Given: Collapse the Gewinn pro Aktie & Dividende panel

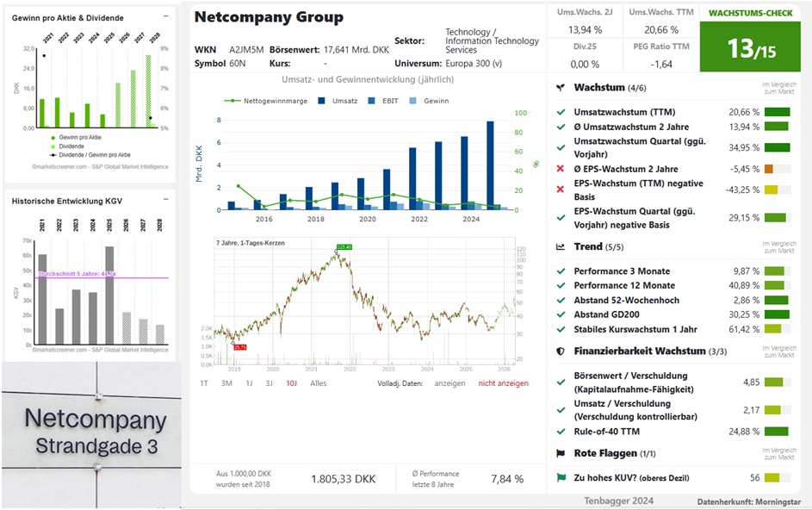Looking at the screenshot, I should 165,17.
